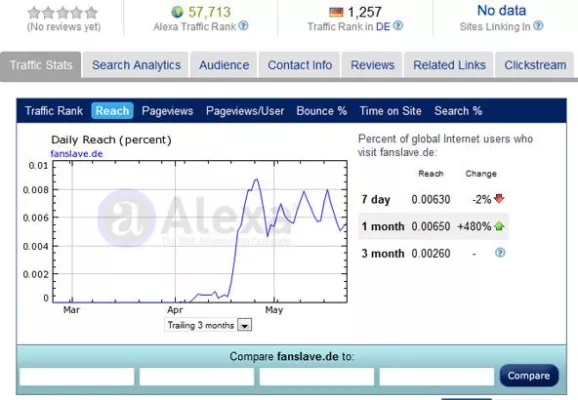
Task: Click the -2% change value
Action: tap(482, 199)
